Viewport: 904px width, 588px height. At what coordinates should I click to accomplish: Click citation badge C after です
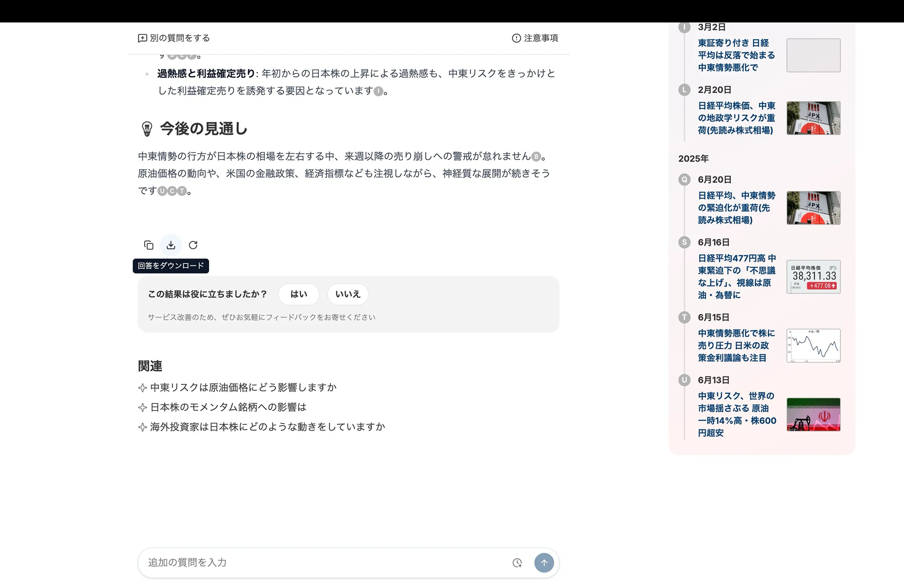[172, 191]
